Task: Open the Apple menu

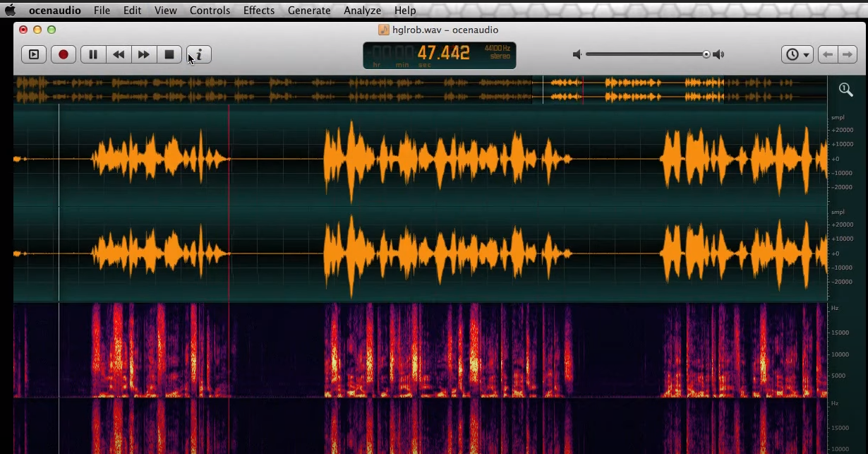Action: [11, 11]
